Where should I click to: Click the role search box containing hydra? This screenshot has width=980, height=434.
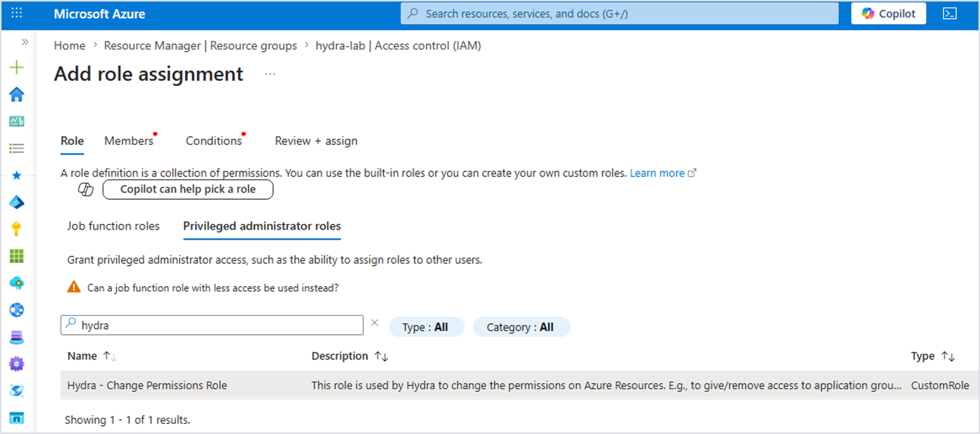[212, 325]
